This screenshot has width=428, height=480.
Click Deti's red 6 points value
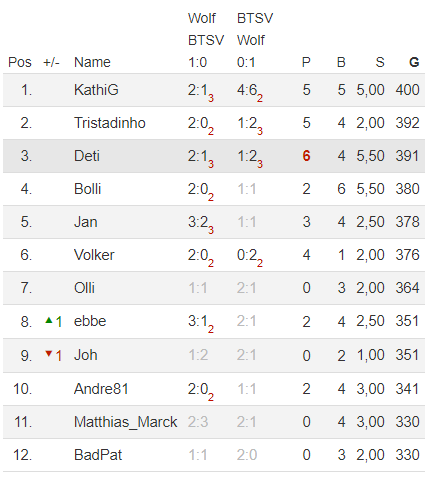(x=306, y=156)
